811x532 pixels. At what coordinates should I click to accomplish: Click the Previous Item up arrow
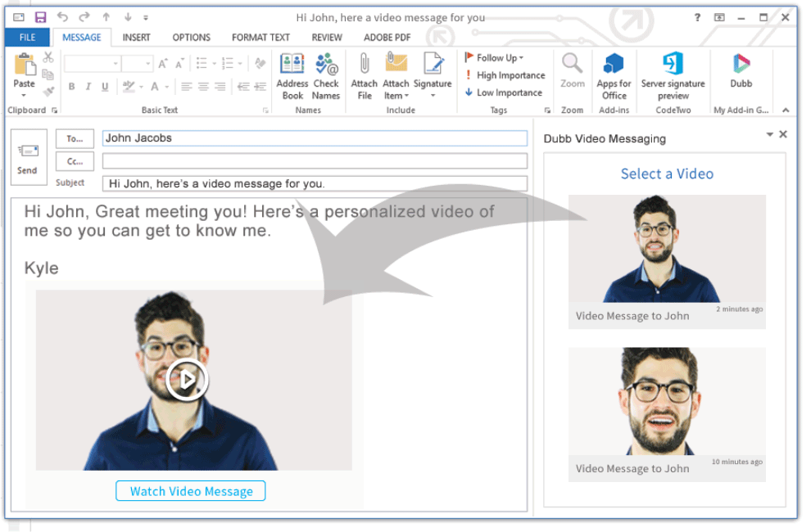[106, 17]
